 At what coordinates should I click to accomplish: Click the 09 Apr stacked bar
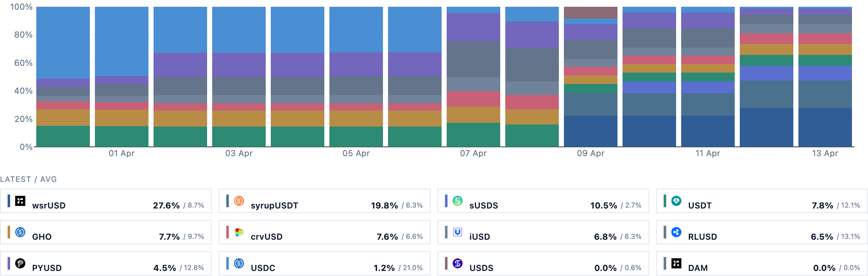[590, 77]
